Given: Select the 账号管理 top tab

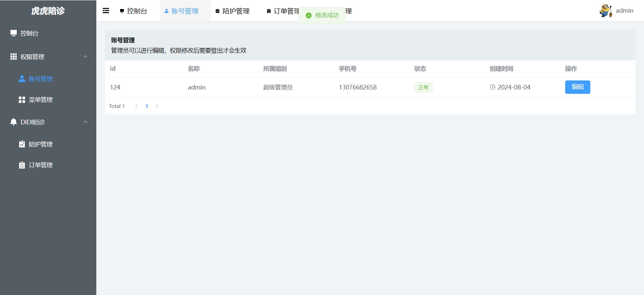Looking at the screenshot, I should point(181,11).
